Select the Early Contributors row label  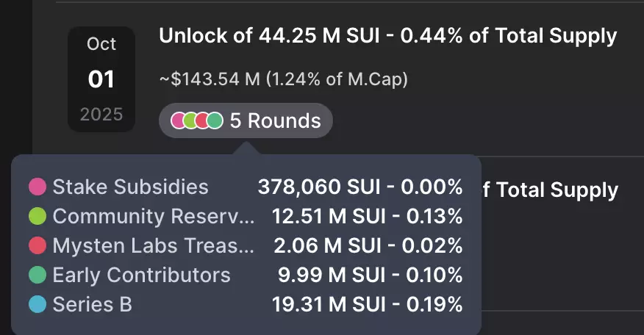(141, 275)
